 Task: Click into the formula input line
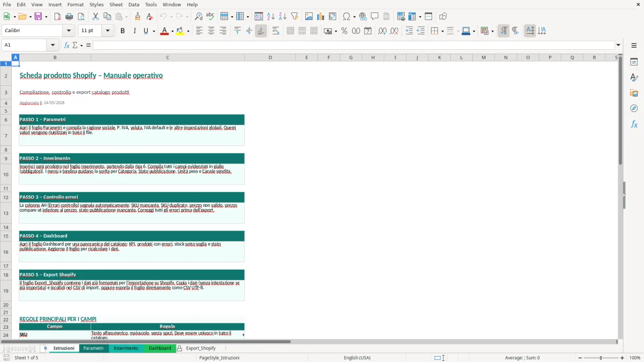(354, 45)
